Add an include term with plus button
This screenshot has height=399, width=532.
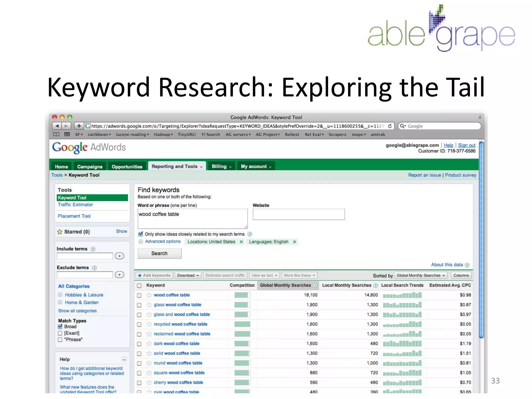point(119,256)
